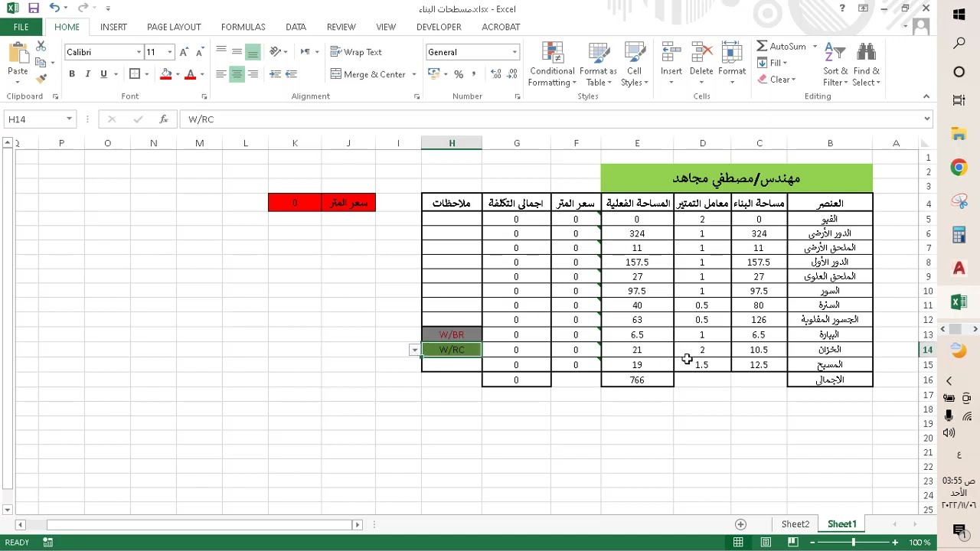This screenshot has height=551, width=980.
Task: Click the Delete cells icon
Action: [701, 53]
